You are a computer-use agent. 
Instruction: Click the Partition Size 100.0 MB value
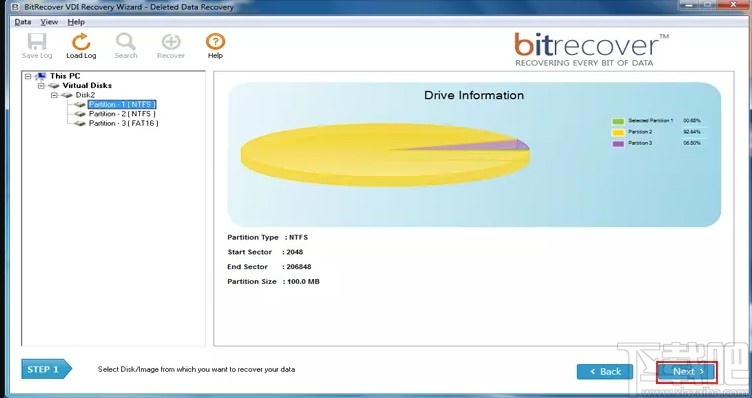pyautogui.click(x=303, y=281)
